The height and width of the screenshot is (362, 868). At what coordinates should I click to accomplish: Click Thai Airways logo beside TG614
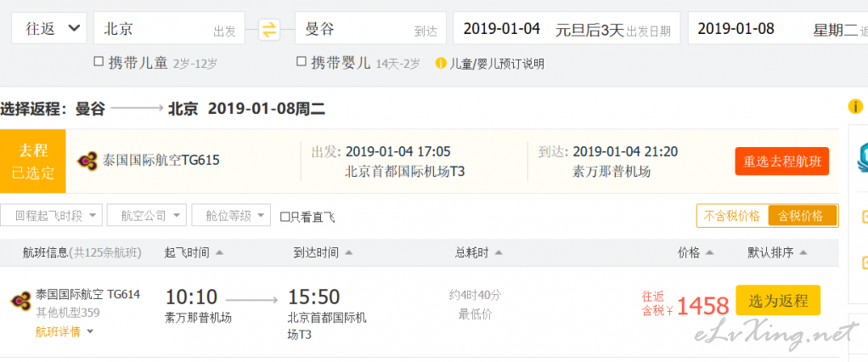[x=21, y=302]
